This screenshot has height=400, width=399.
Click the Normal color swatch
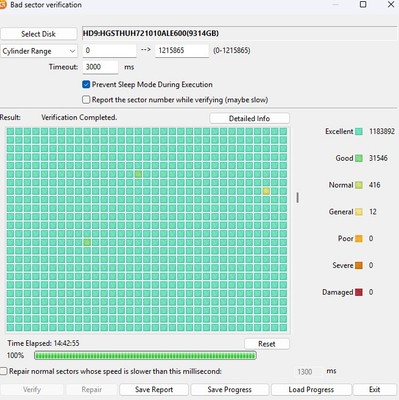coord(359,185)
